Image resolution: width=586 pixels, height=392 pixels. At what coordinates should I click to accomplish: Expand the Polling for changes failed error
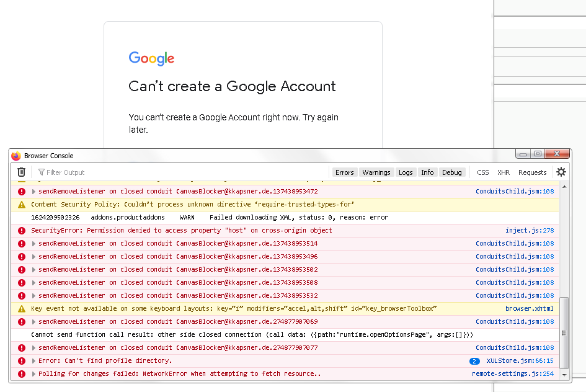point(33,374)
